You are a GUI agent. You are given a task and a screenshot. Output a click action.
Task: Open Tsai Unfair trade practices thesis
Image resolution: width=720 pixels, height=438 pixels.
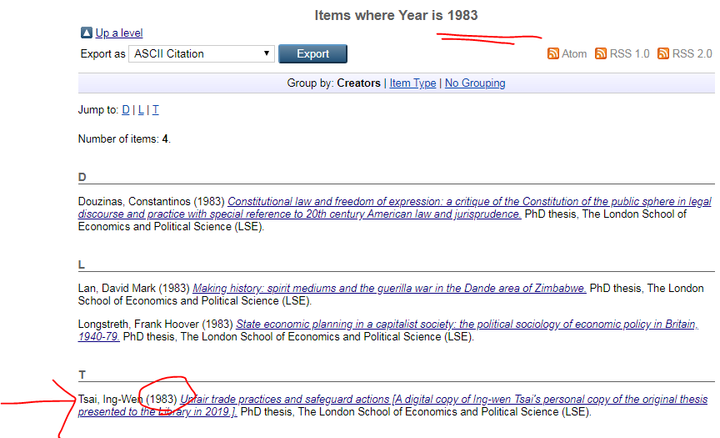pyautogui.click(x=393, y=405)
